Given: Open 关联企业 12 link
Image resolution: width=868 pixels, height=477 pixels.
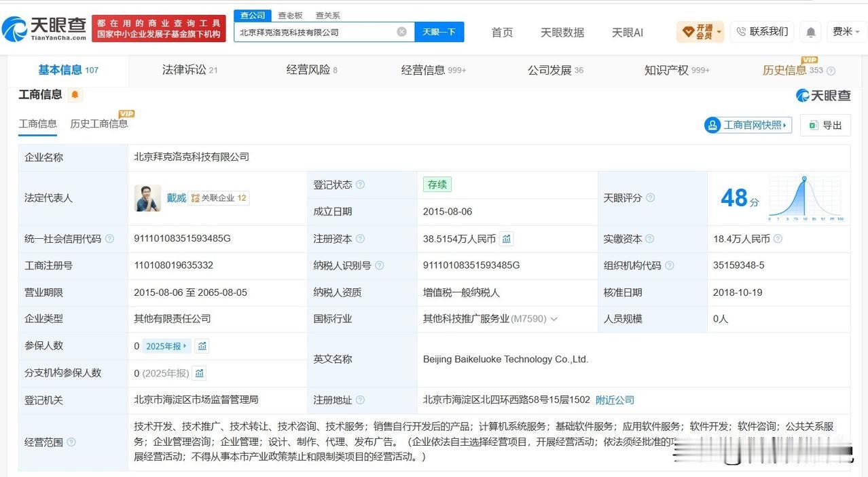Looking at the screenshot, I should [x=219, y=198].
